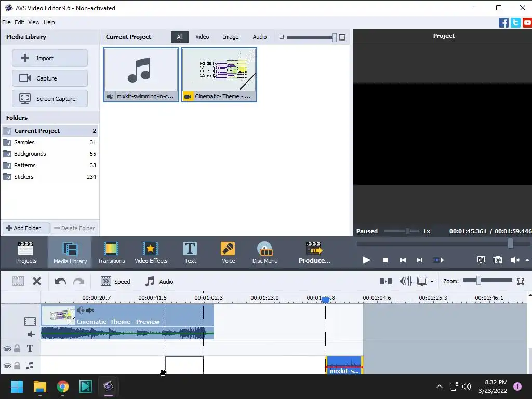532x399 pixels.
Task: Play the project preview
Action: point(366,260)
